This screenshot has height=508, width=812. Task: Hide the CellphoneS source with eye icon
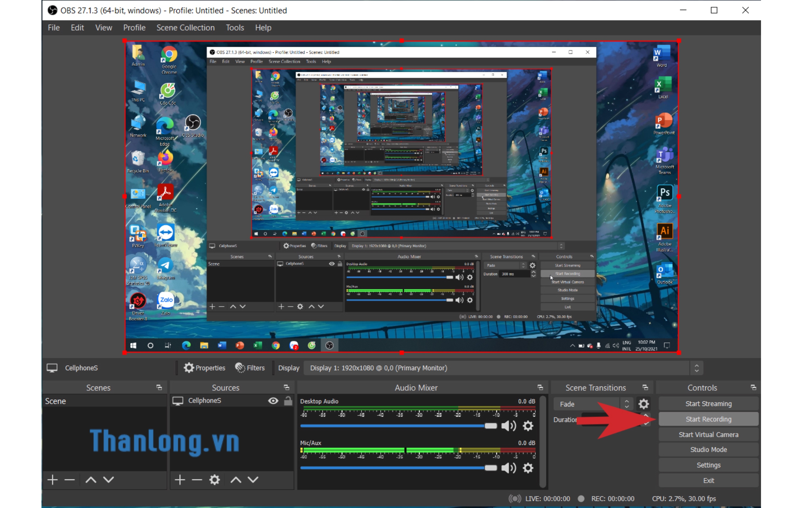pos(273,400)
